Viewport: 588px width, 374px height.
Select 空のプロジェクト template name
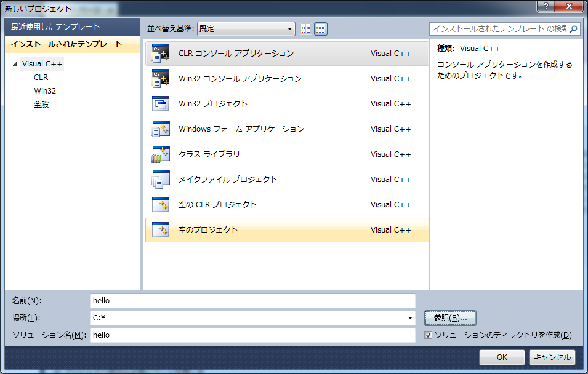[207, 229]
